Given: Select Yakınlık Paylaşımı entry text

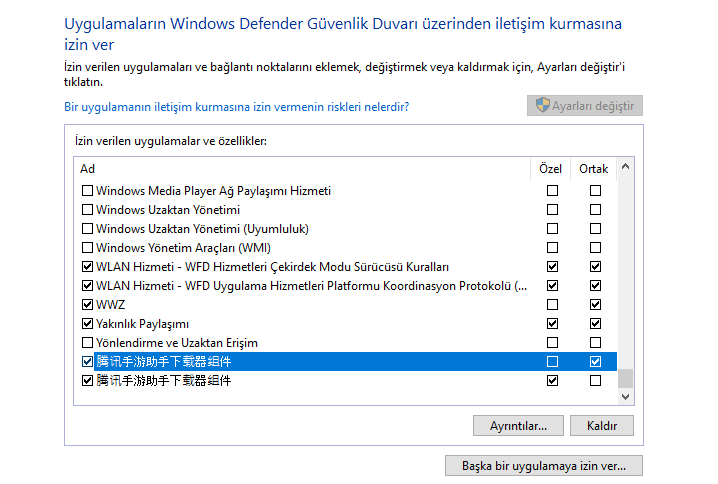Looking at the screenshot, I should pos(142,324).
